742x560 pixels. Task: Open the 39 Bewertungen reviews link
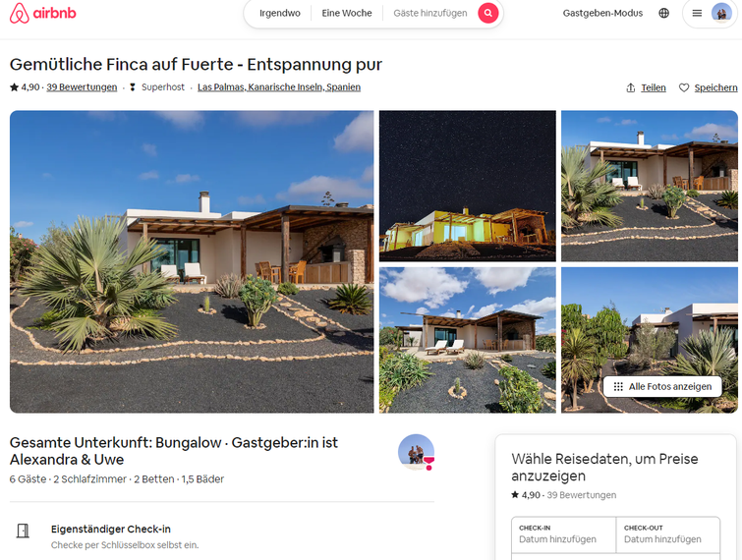tap(82, 87)
